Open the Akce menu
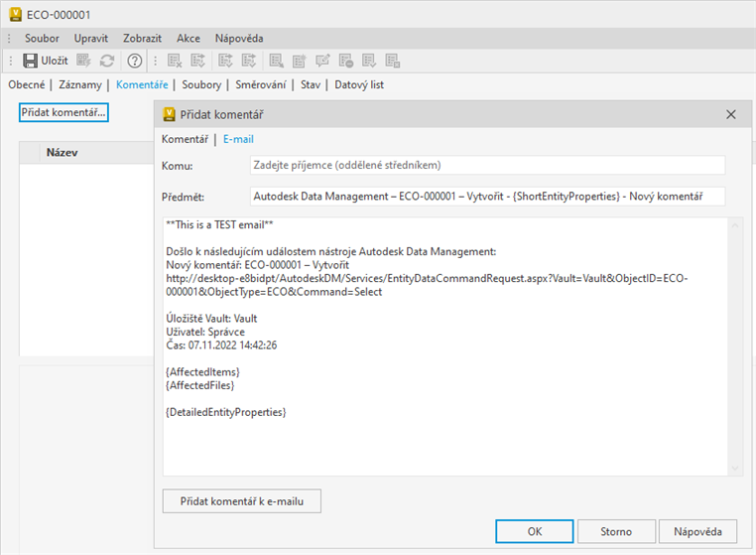This screenshot has width=756, height=555. tap(189, 38)
